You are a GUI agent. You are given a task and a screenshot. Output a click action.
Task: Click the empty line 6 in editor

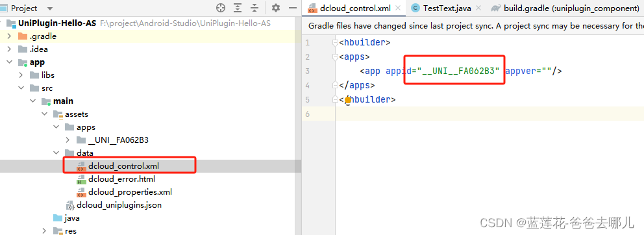489,114
